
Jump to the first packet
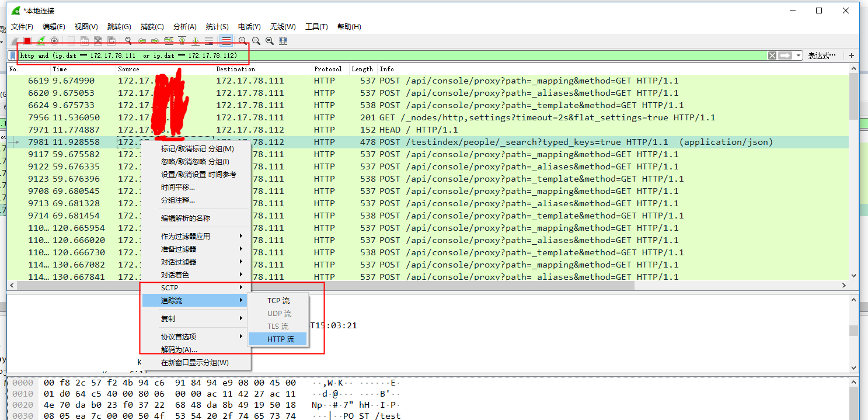click(x=182, y=41)
